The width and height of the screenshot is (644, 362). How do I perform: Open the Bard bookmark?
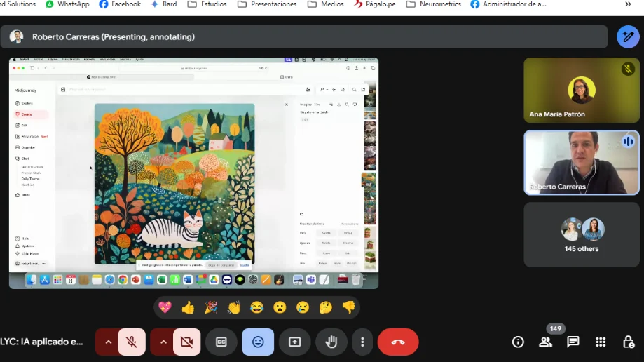[164, 4]
